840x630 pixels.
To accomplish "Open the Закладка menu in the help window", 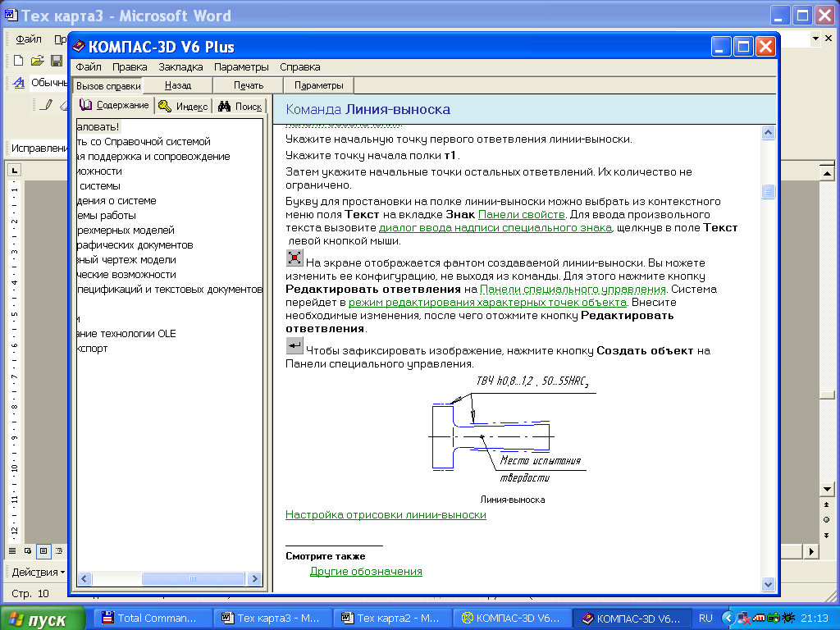I will tap(180, 67).
